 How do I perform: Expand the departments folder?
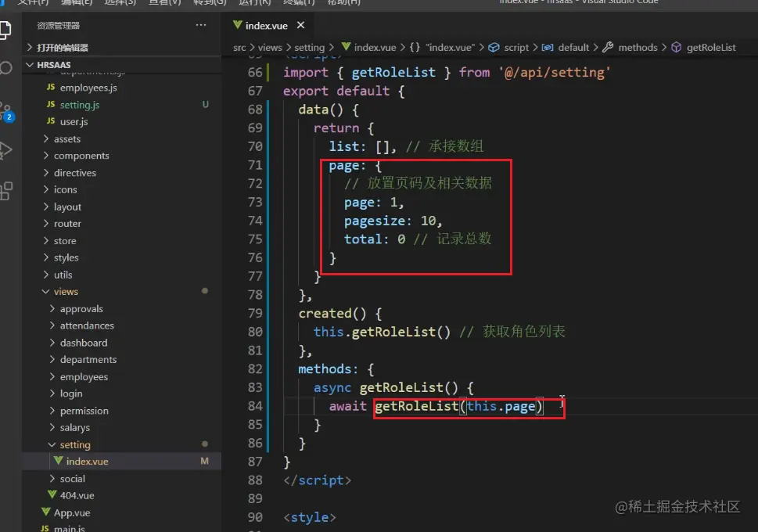tap(88, 360)
